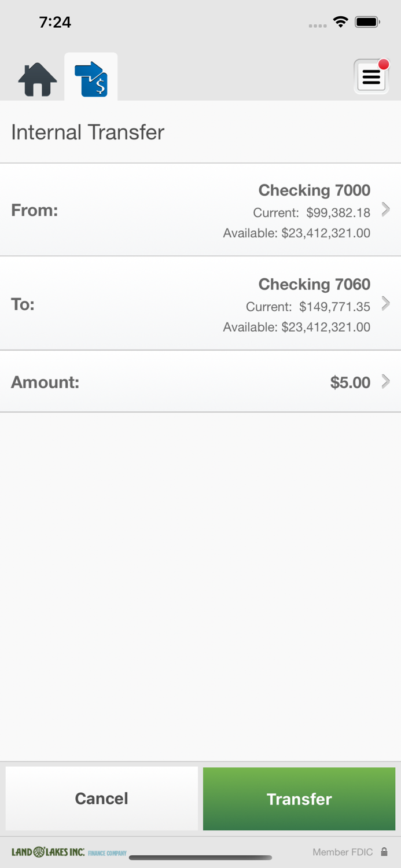
Task: Tap the $5.00 amount value
Action: (x=350, y=382)
